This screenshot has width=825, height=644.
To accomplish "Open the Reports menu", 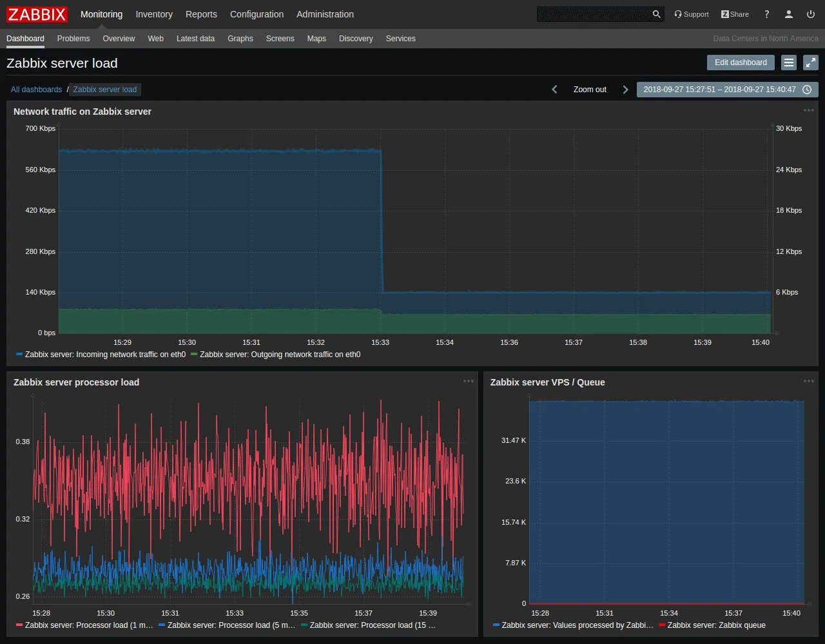I will pyautogui.click(x=201, y=14).
